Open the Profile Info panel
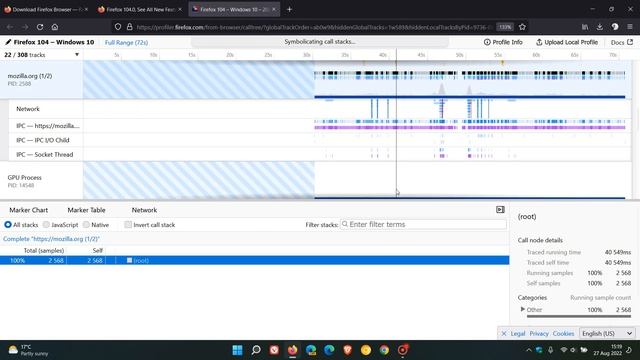This screenshot has height=360, width=640. tap(503, 42)
